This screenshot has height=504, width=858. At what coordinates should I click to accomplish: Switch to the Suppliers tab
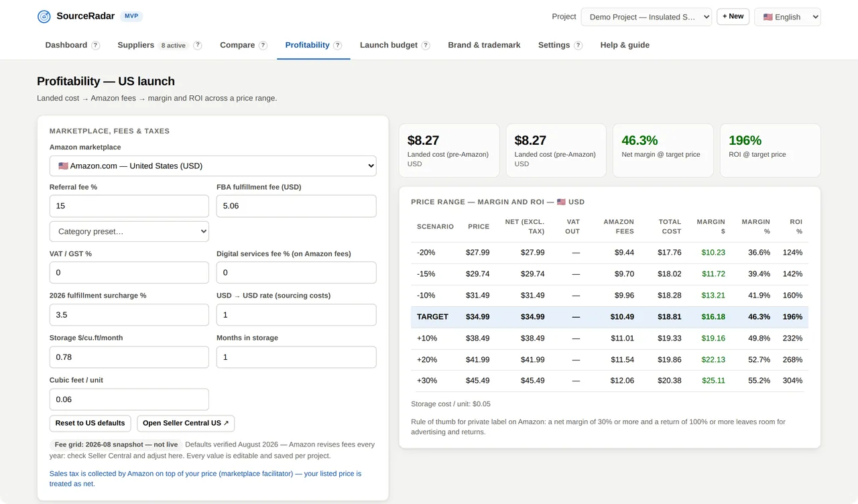(136, 45)
